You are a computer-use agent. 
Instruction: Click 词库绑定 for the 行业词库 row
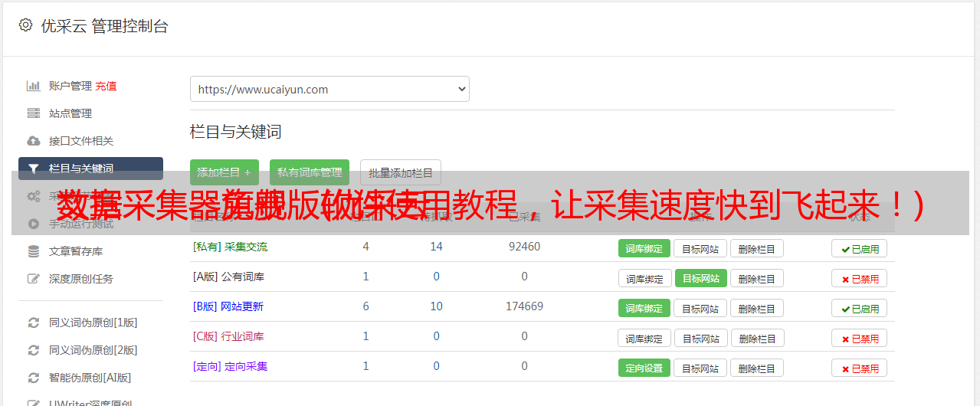644,338
